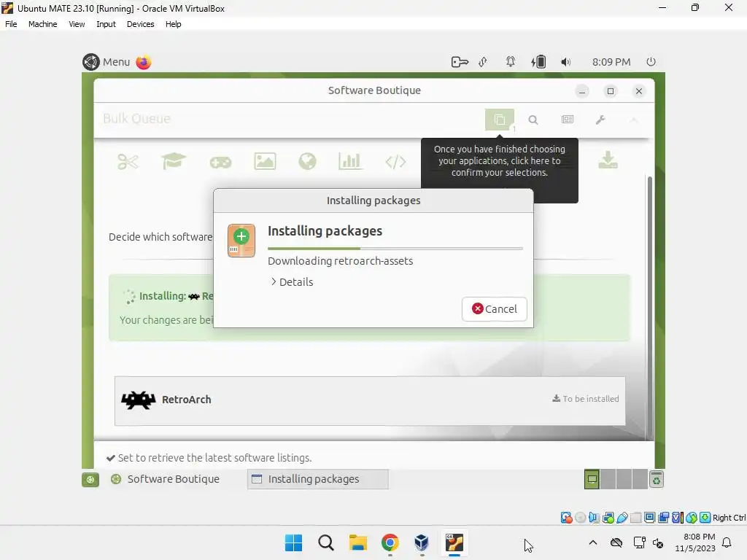Click the 'To be installed' status label
Image resolution: width=747 pixels, height=560 pixels.
[586, 399]
